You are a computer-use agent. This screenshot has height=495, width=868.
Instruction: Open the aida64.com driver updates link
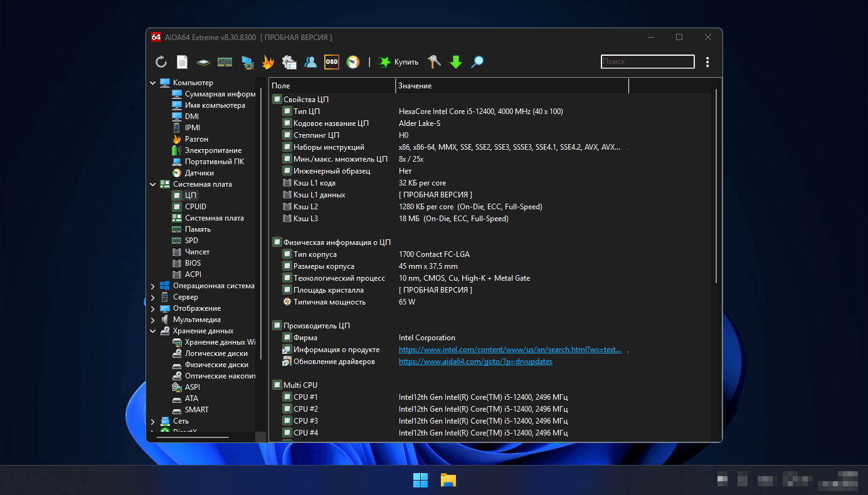click(x=475, y=362)
